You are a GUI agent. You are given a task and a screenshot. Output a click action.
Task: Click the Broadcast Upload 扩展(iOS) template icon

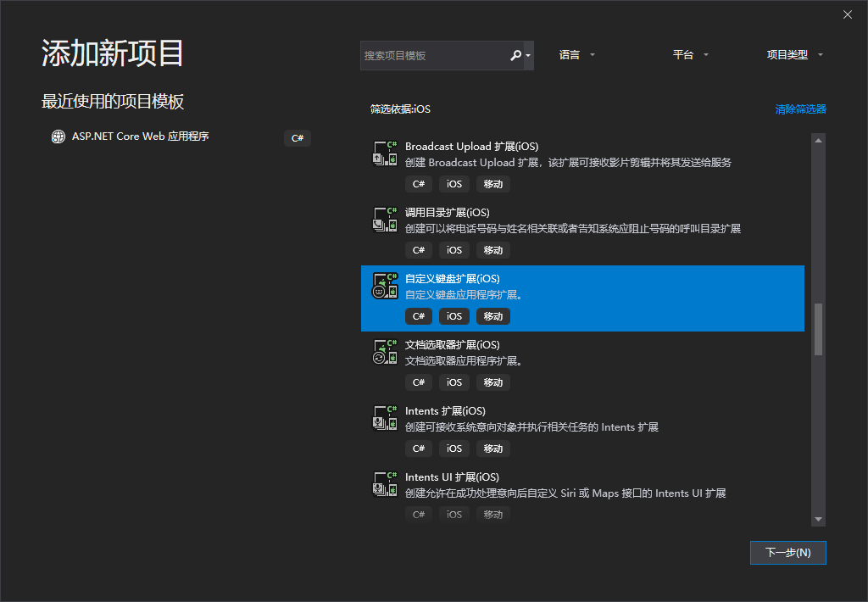[x=385, y=153]
